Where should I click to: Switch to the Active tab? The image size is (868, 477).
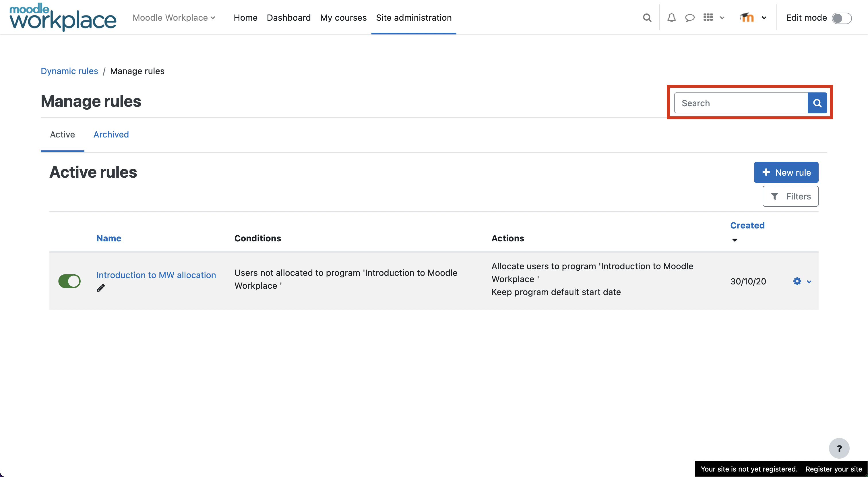point(62,134)
